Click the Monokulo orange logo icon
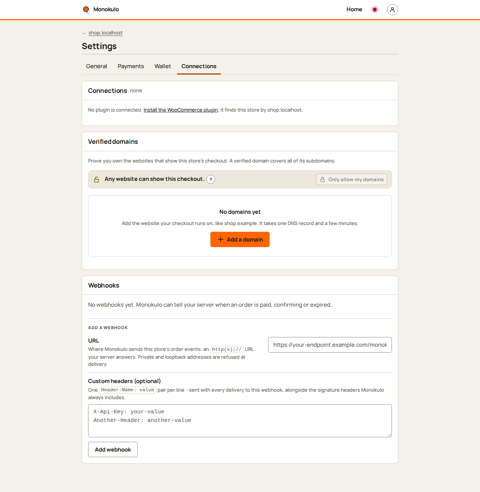The height and width of the screenshot is (492, 480). pyautogui.click(x=86, y=9)
